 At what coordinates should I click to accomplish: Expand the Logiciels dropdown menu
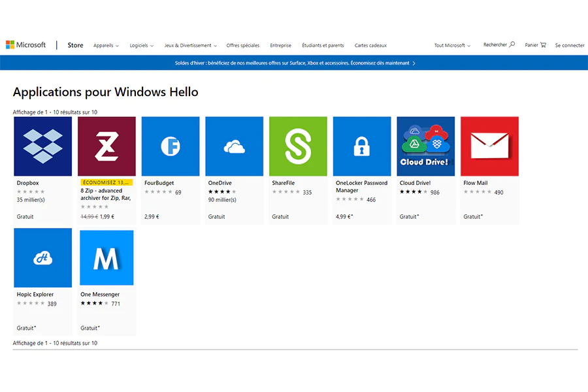(x=141, y=46)
